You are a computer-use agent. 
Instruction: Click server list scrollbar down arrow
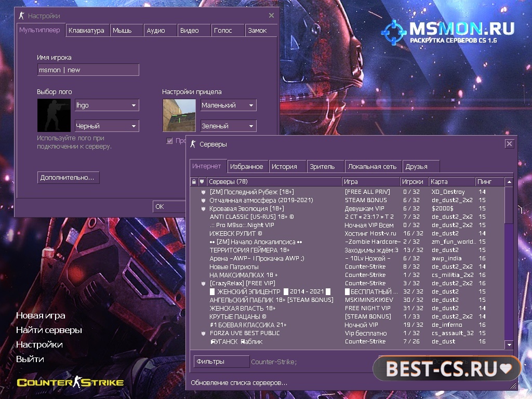509,345
